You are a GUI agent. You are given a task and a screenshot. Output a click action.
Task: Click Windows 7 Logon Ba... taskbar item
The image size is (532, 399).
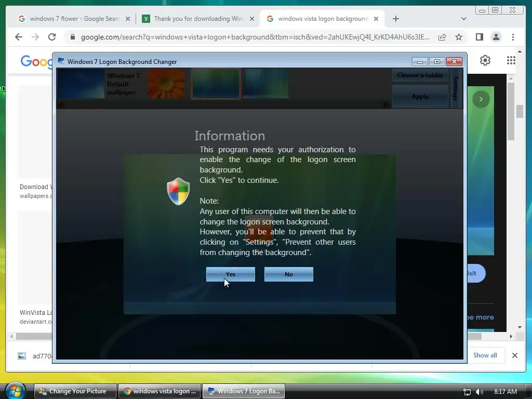244,391
